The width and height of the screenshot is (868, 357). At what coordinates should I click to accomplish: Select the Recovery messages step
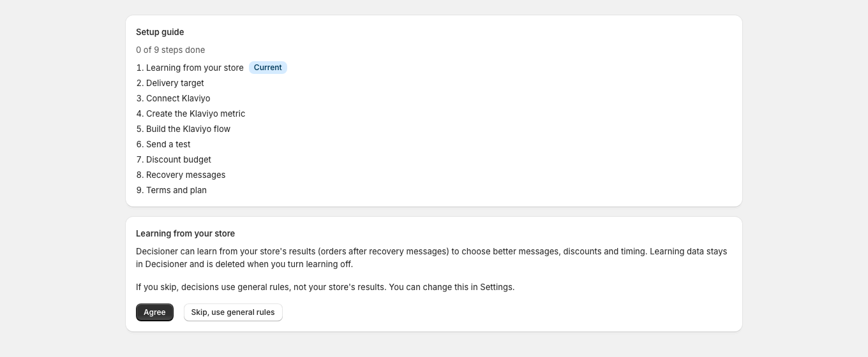186,175
